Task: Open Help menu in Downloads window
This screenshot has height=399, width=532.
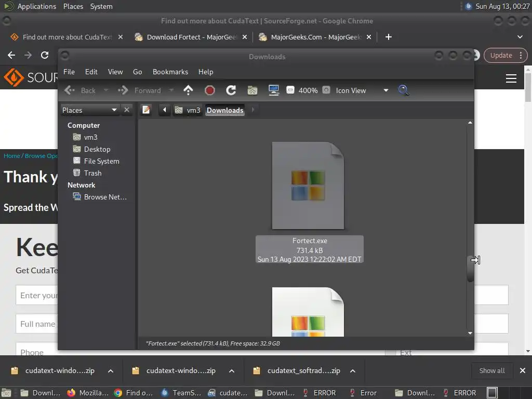Action: pyautogui.click(x=206, y=72)
